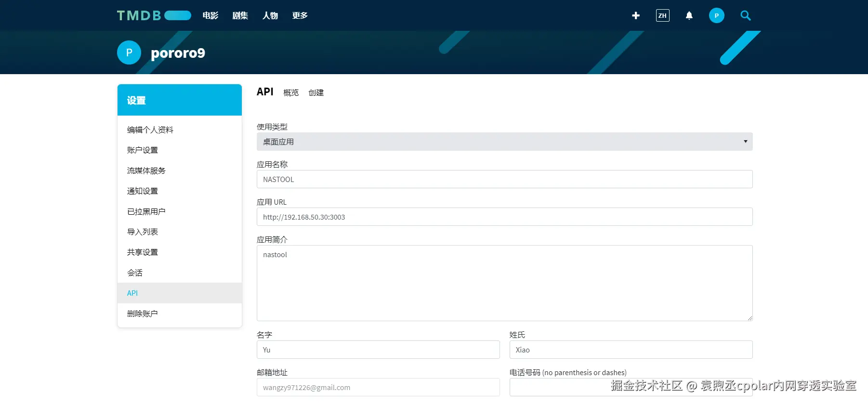Open 导入列表 in sidebar

click(x=180, y=232)
